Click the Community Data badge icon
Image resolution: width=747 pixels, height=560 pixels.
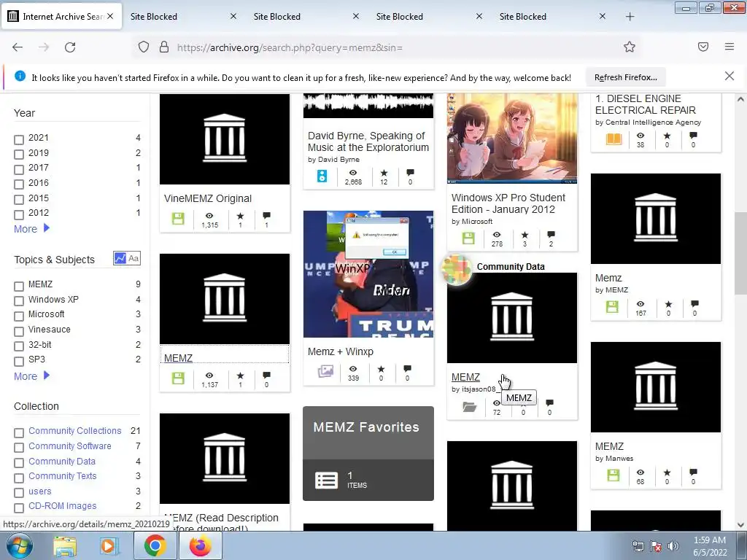coord(457,270)
